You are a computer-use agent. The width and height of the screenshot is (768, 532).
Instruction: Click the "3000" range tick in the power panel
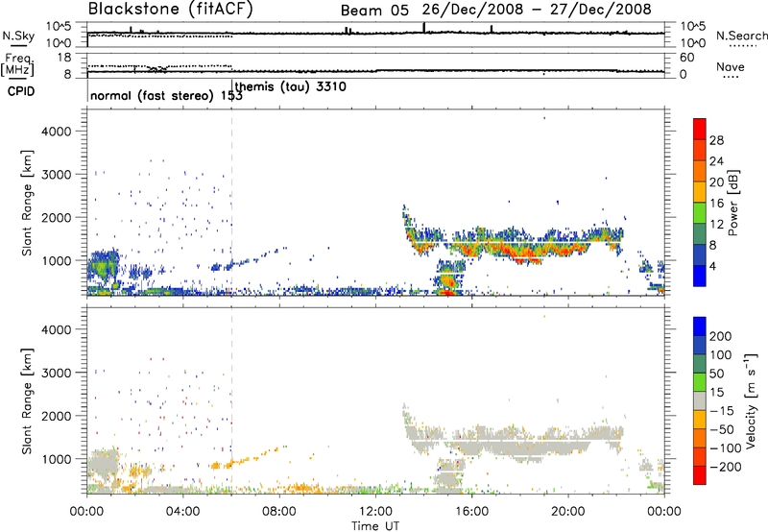coord(56,175)
